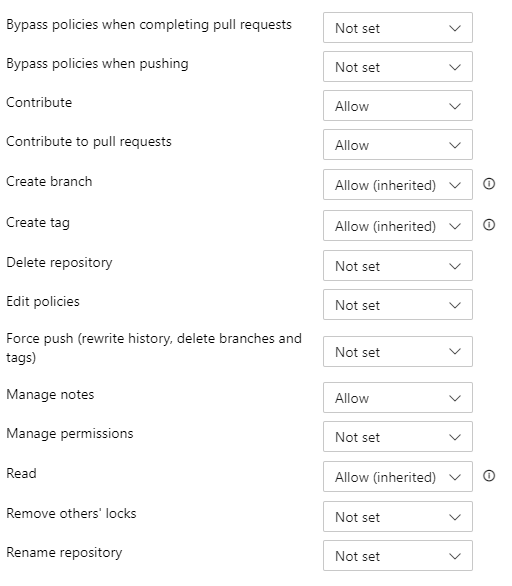The width and height of the screenshot is (512, 586).
Task: Expand the Contribute to pull requests dropdown
Action: point(398,145)
